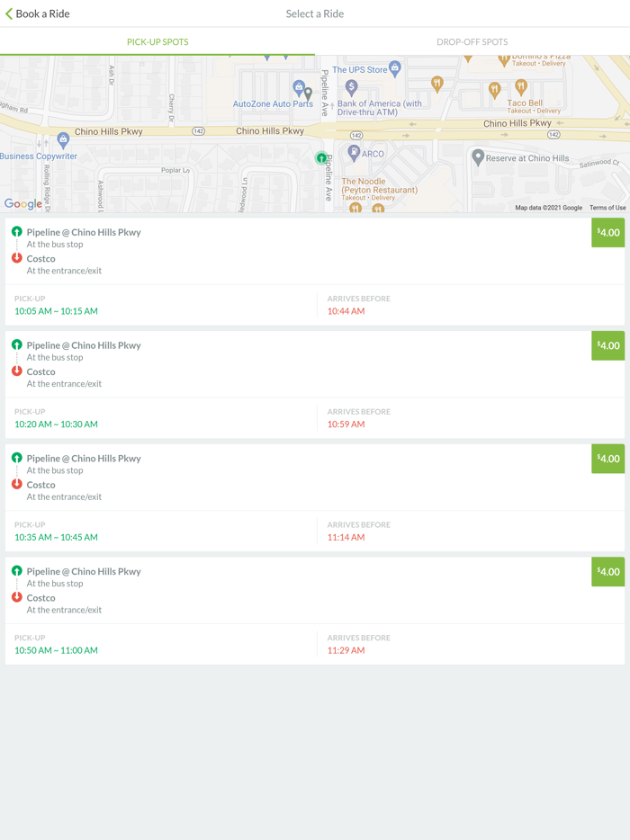Open the map Terms of Use link
This screenshot has width=630, height=840.
coord(607,208)
